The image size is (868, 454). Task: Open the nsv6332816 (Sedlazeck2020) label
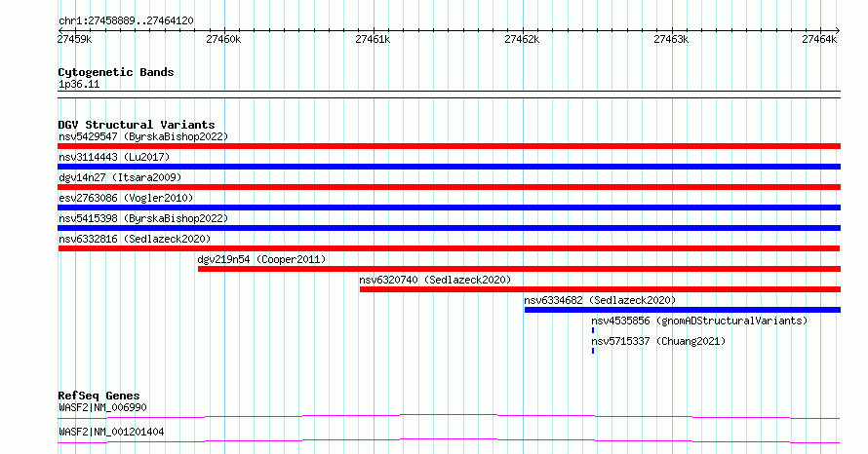[135, 239]
